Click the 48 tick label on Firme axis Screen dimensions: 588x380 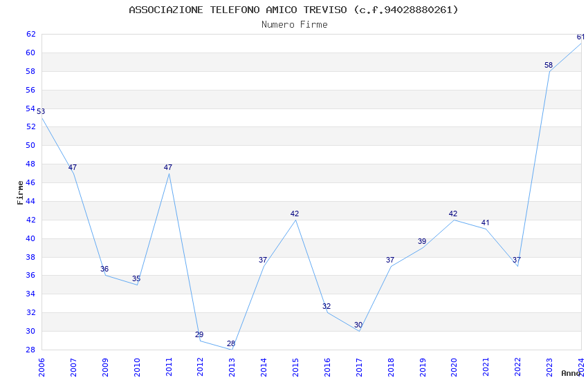coord(30,164)
